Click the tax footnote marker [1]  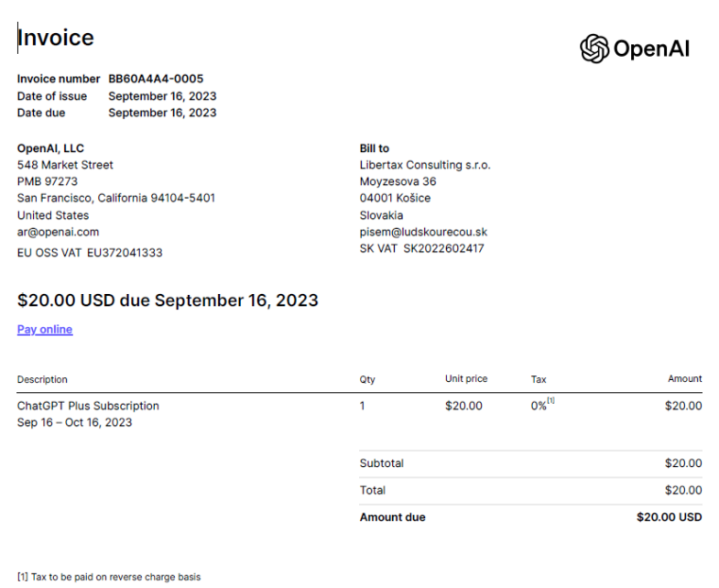coord(550,401)
